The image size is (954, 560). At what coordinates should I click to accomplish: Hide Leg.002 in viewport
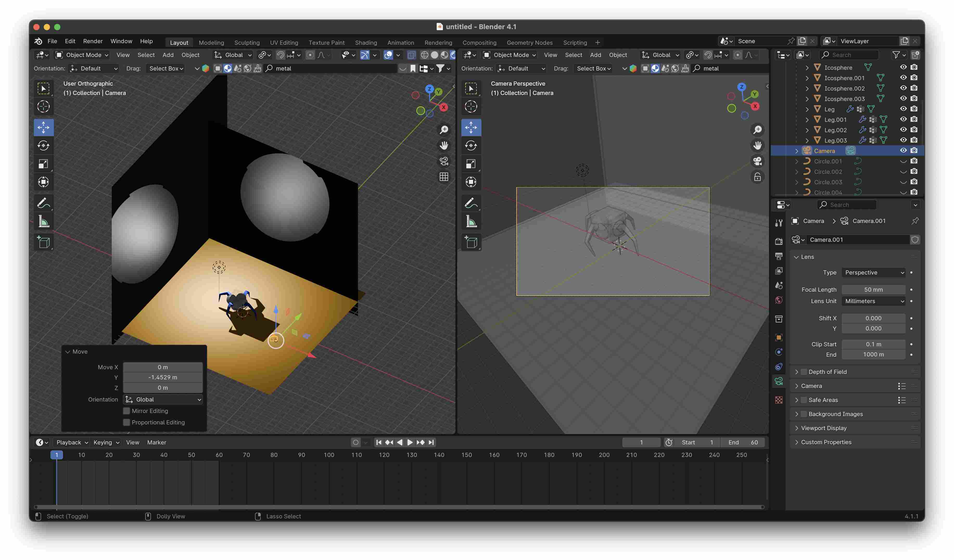[903, 130]
